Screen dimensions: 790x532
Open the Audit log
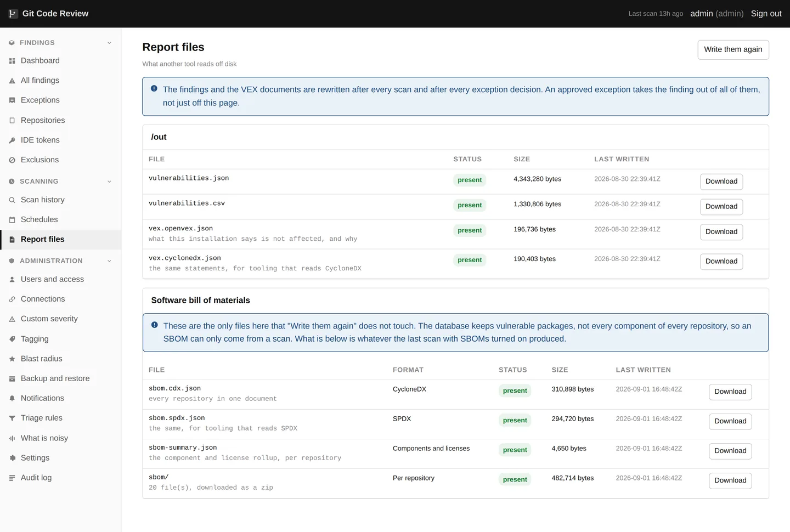click(60, 478)
